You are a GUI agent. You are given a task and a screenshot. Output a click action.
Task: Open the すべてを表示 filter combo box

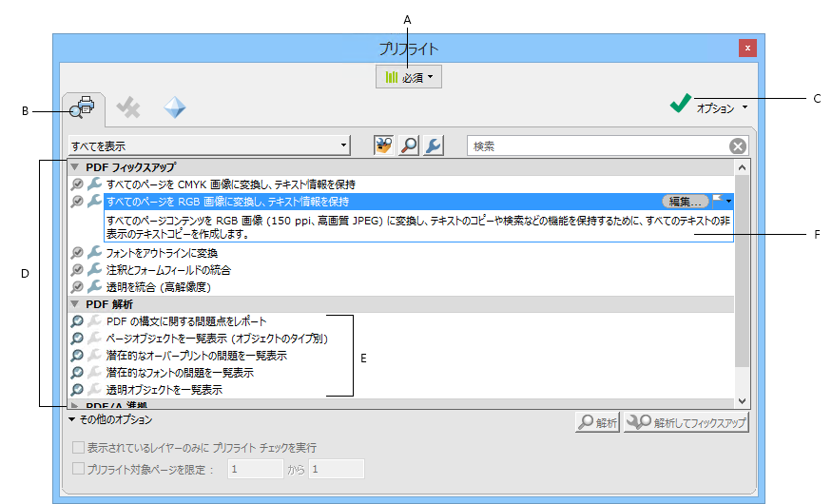[x=209, y=145]
